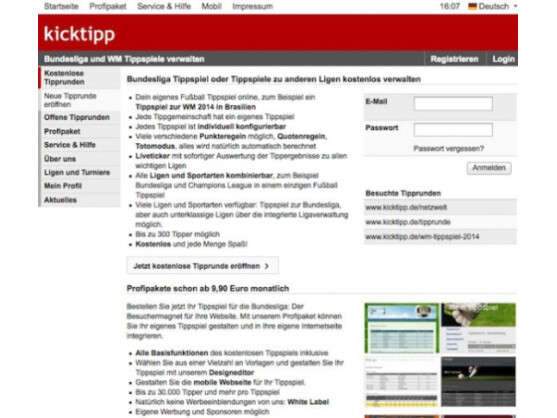
Task: Click the German flag icon
Action: click(x=472, y=6)
